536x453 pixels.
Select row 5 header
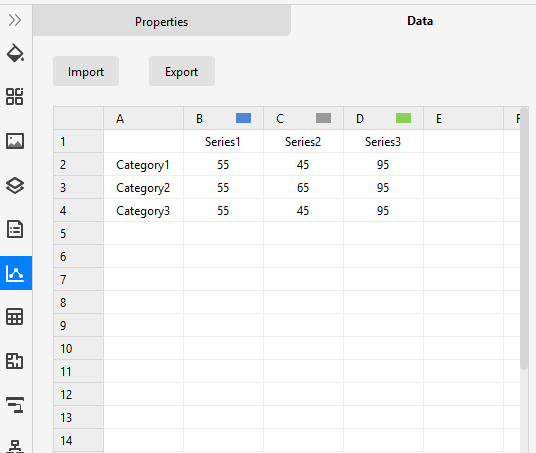pyautogui.click(x=78, y=233)
